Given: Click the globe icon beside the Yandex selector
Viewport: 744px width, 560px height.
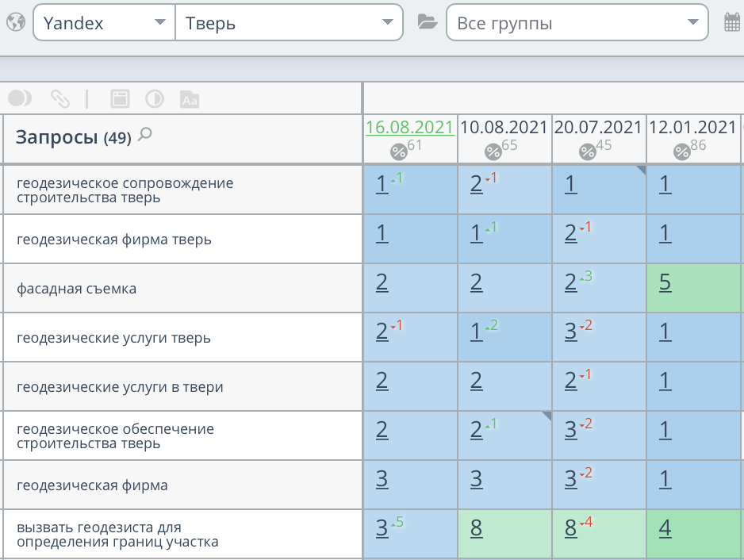Looking at the screenshot, I should (14, 23).
